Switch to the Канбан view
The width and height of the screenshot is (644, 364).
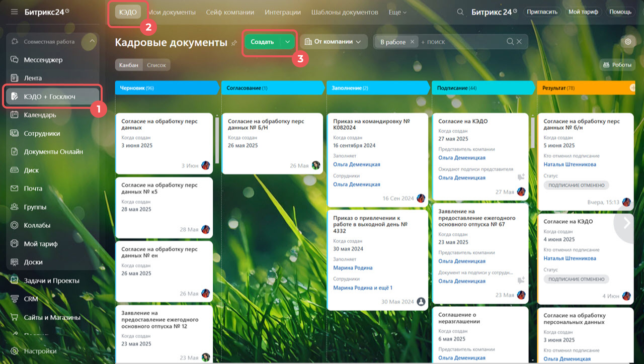[x=129, y=65]
